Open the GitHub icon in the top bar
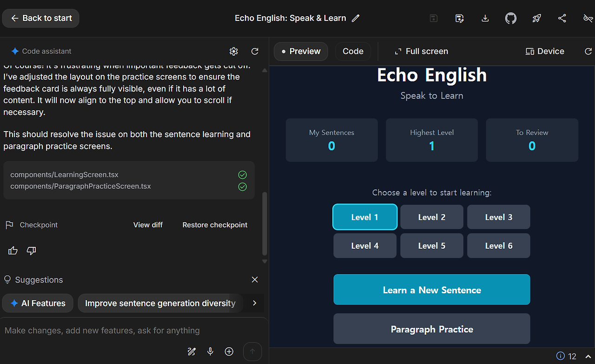The width and height of the screenshot is (595, 364). coord(511,18)
